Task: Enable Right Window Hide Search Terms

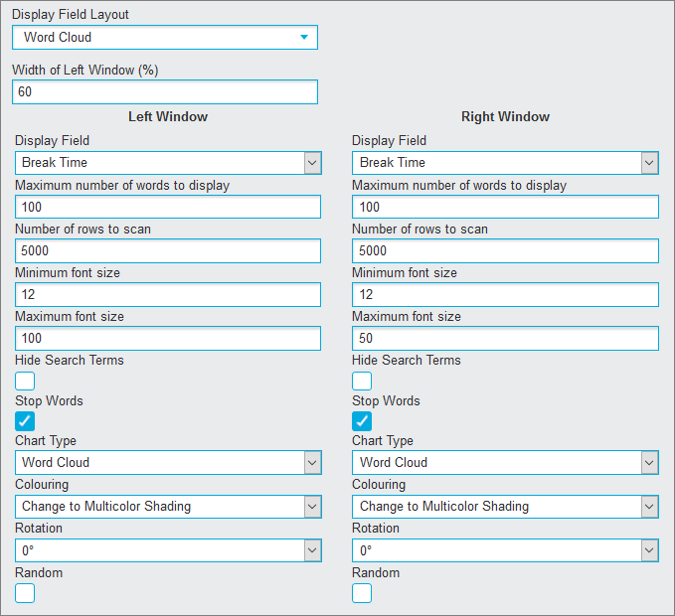Action: [362, 382]
